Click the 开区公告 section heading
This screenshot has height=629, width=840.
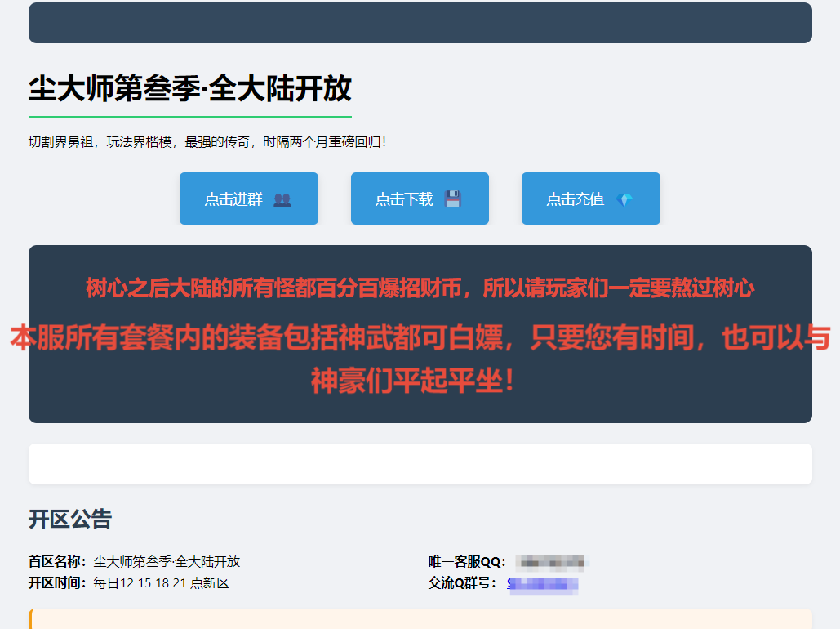pos(70,519)
